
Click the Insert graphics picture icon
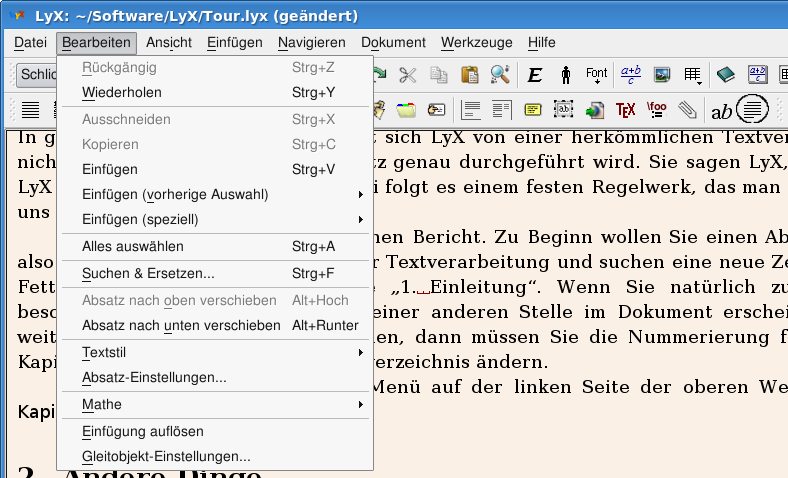(x=662, y=75)
